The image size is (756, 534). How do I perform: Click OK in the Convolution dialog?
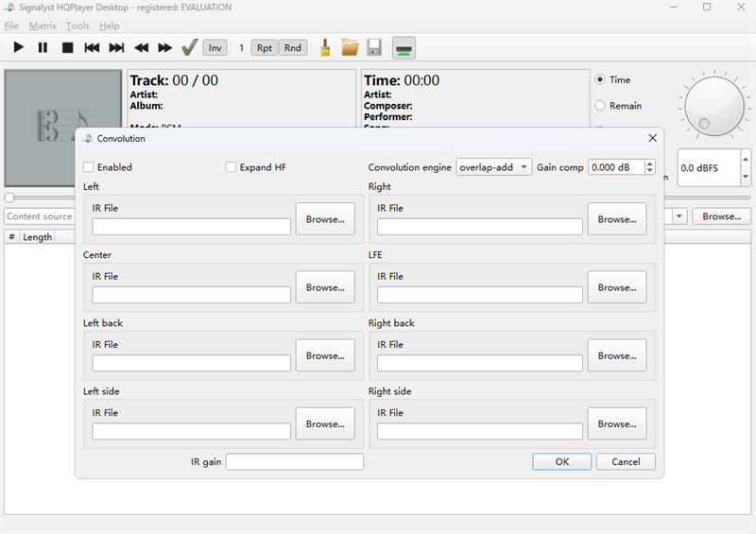point(561,462)
